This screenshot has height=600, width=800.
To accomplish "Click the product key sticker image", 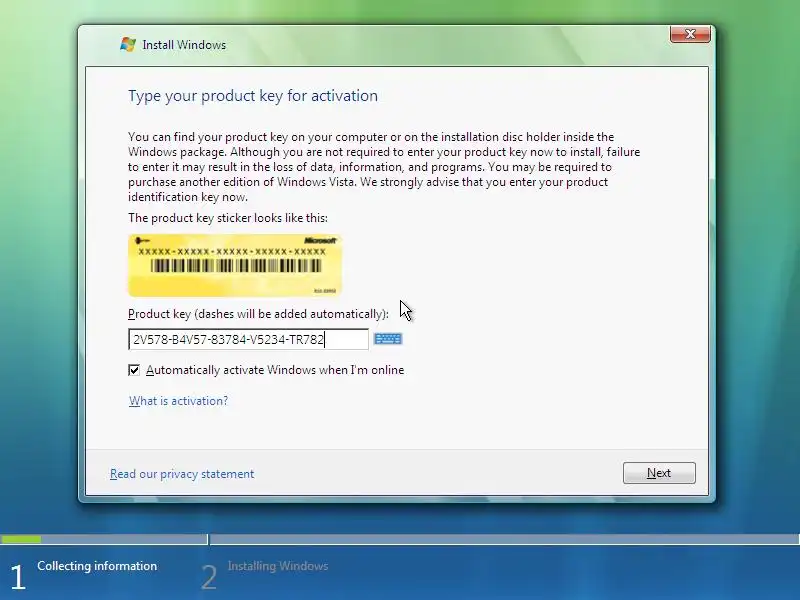I will click(235, 265).
